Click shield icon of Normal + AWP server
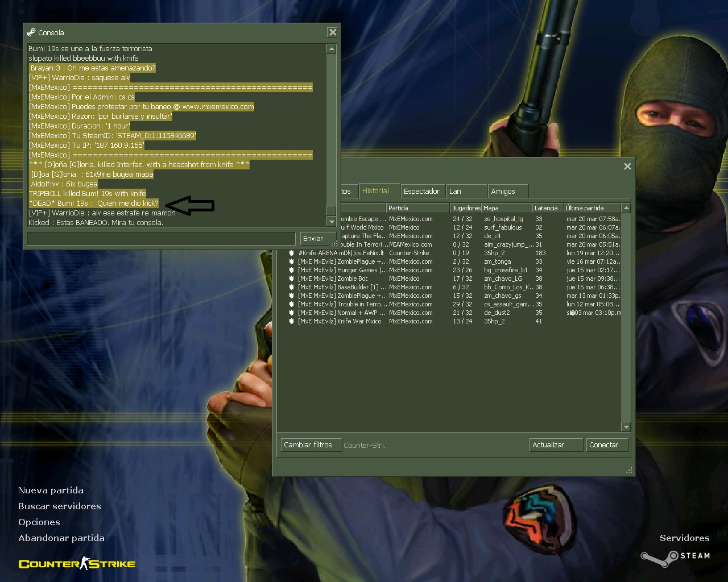 (x=291, y=313)
